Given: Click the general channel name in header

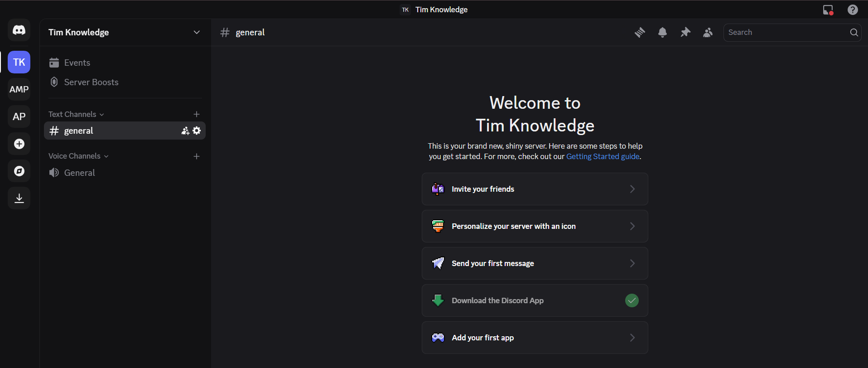Looking at the screenshot, I should [250, 32].
